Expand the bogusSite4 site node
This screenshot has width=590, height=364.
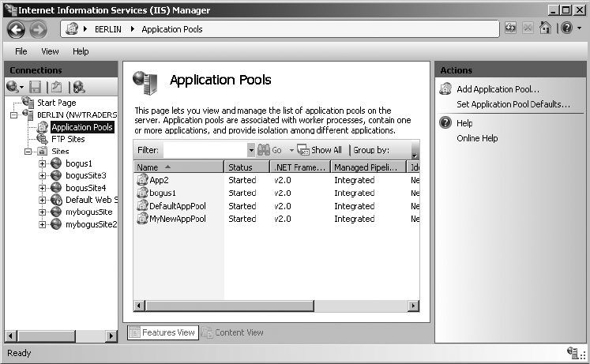42,188
